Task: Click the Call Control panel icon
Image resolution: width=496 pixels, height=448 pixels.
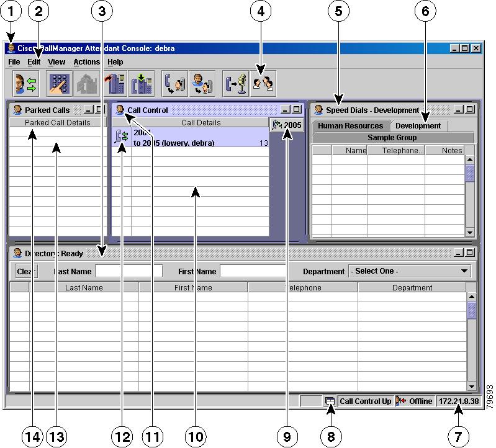Action: (120, 110)
